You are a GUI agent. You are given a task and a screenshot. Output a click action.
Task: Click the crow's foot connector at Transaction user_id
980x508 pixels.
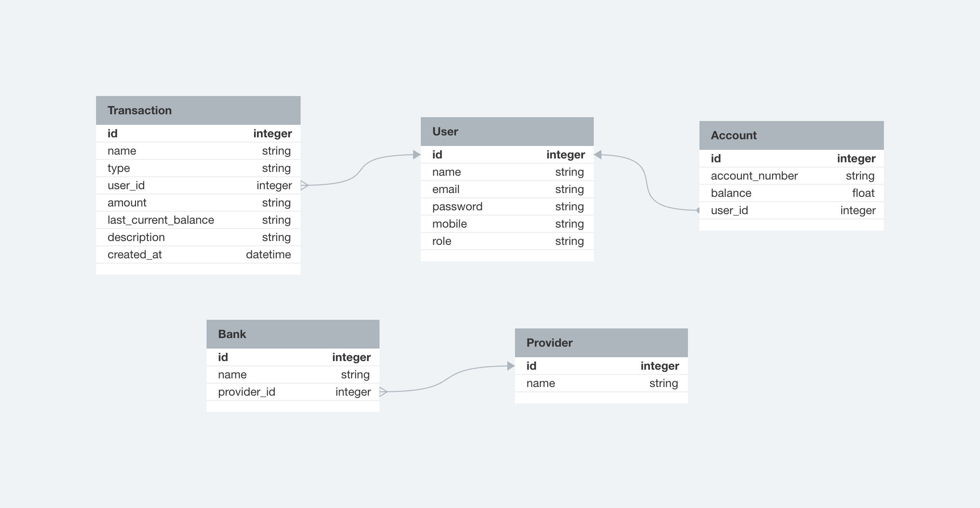pos(305,185)
